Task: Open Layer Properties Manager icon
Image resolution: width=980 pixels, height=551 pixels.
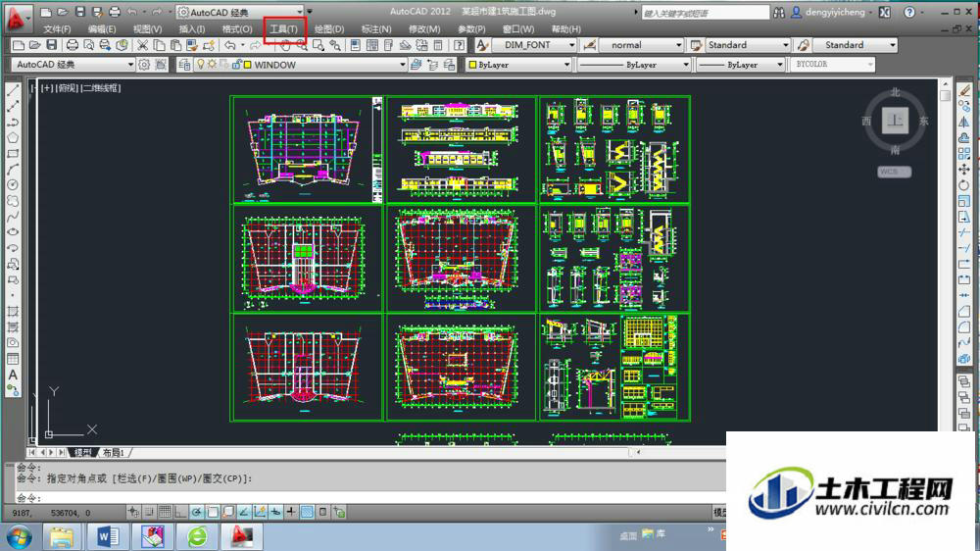Action: pos(184,65)
